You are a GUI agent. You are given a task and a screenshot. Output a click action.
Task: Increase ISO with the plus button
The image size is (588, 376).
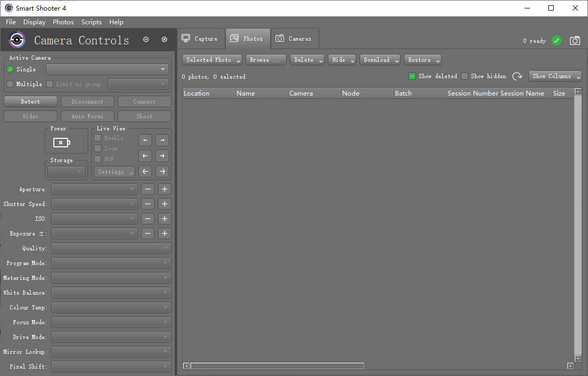point(165,219)
